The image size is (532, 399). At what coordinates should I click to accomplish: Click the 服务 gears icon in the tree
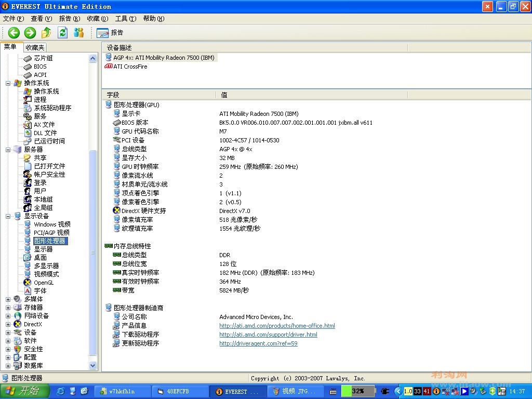coord(28,116)
